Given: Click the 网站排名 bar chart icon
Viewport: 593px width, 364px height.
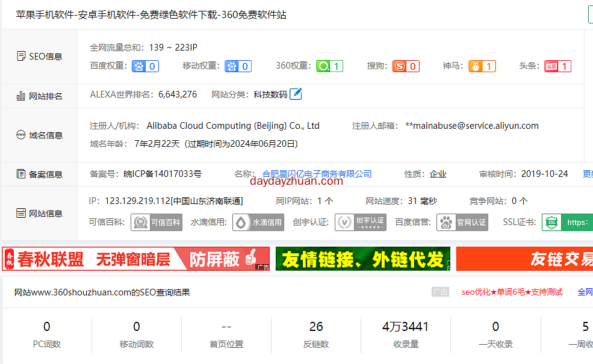Looking at the screenshot, I should pos(21,96).
